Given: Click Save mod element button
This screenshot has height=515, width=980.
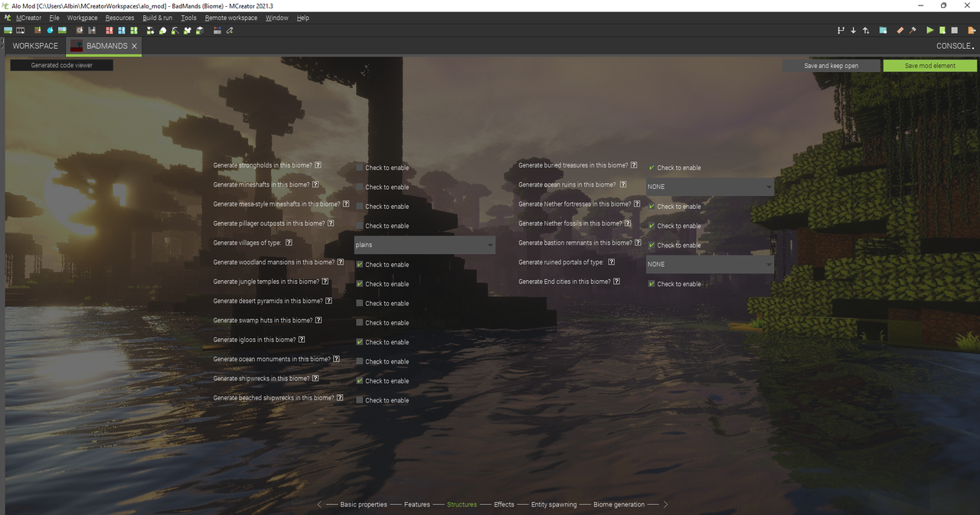Looking at the screenshot, I should coord(930,66).
